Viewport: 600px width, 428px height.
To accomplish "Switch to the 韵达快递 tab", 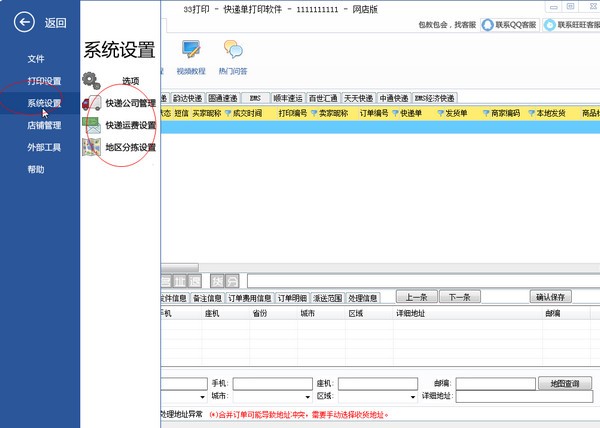I will pos(188,98).
